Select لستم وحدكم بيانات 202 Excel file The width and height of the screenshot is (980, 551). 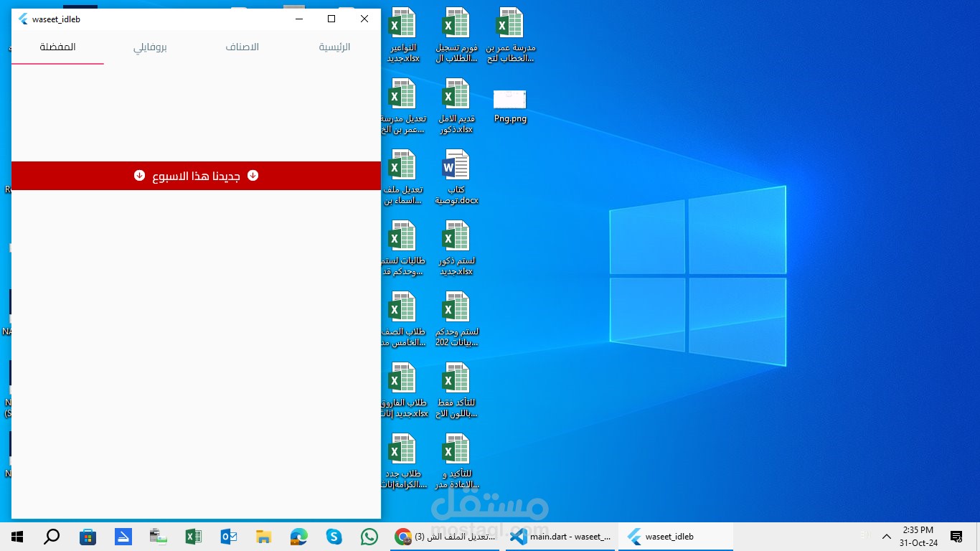pos(456,319)
